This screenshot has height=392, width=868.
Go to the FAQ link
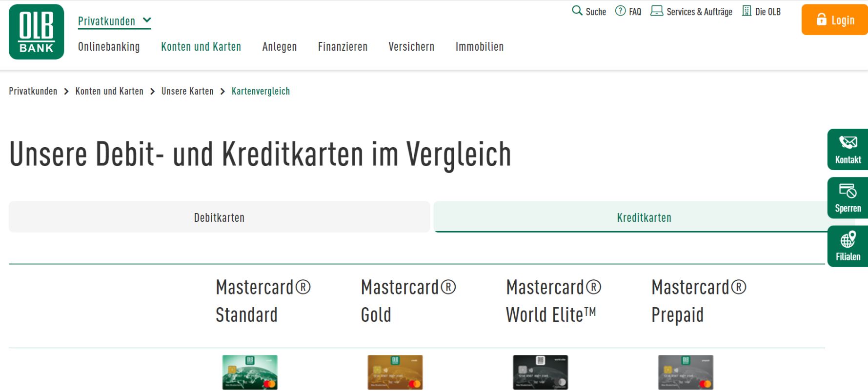coord(635,12)
